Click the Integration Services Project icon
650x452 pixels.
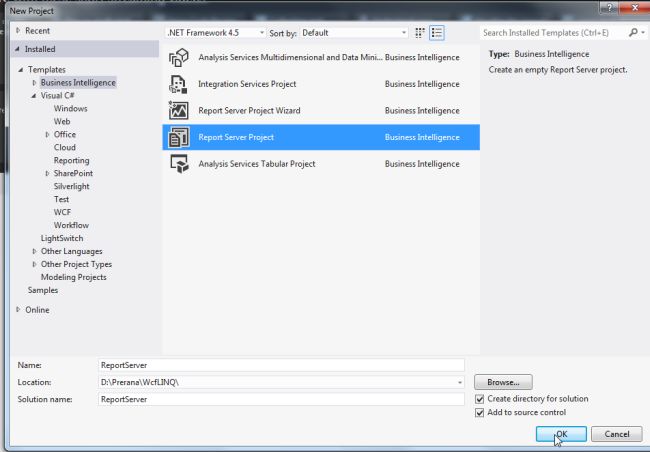(179, 84)
